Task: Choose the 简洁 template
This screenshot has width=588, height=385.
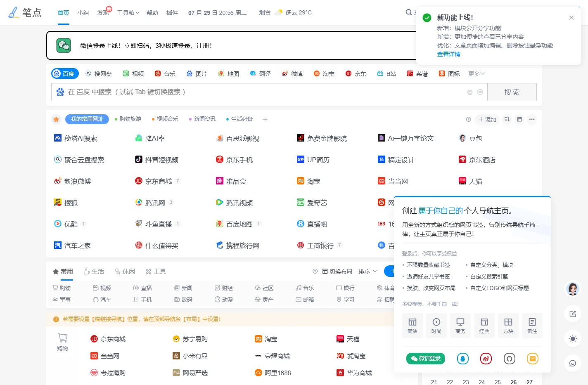Action: pyautogui.click(x=413, y=326)
